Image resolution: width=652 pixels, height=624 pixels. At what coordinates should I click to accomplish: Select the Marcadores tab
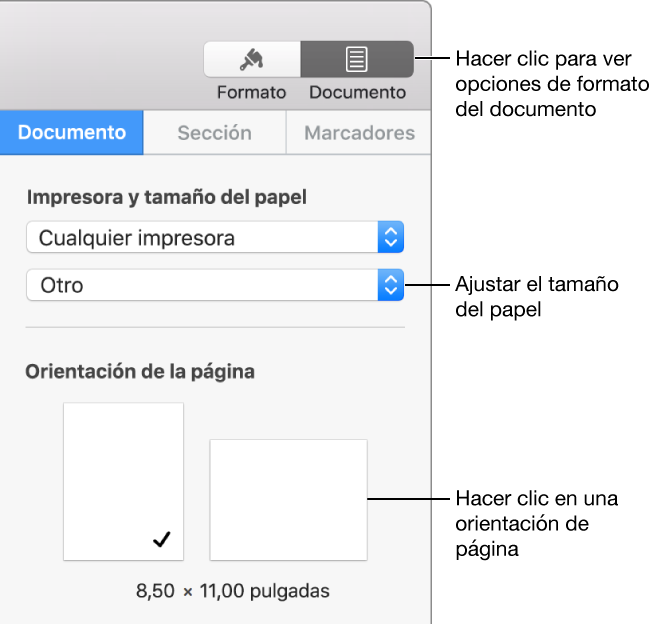pos(359,133)
